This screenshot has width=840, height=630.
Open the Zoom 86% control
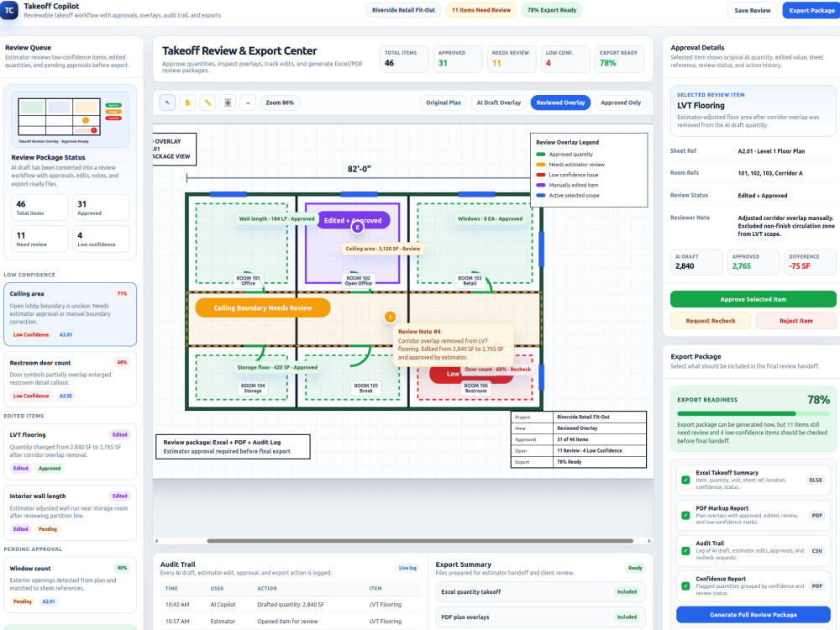280,102
